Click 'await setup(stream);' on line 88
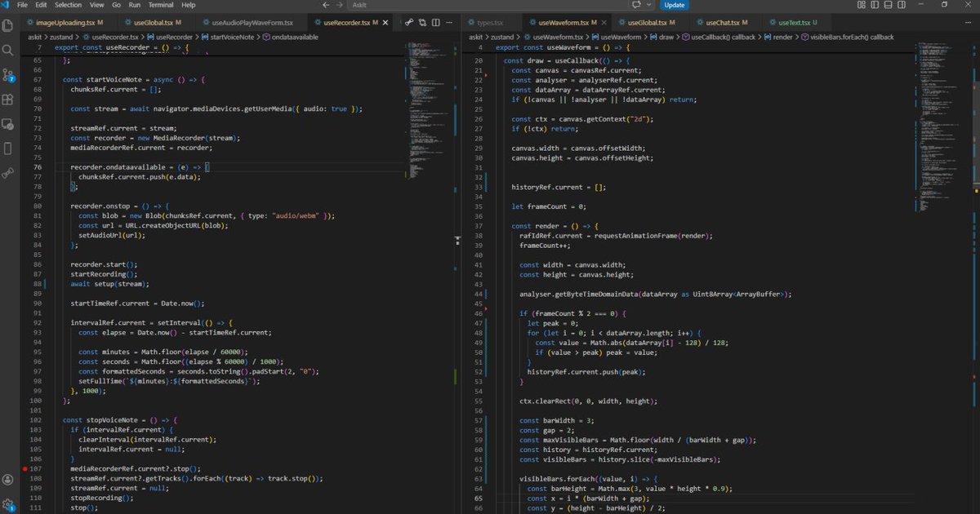Viewport: 980px width, 514px height. [x=109, y=284]
